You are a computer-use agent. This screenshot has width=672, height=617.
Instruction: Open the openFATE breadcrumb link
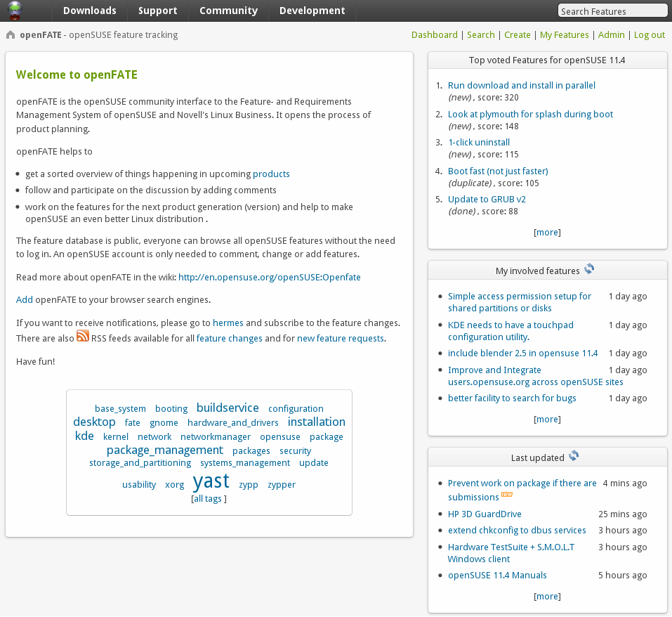click(x=41, y=34)
